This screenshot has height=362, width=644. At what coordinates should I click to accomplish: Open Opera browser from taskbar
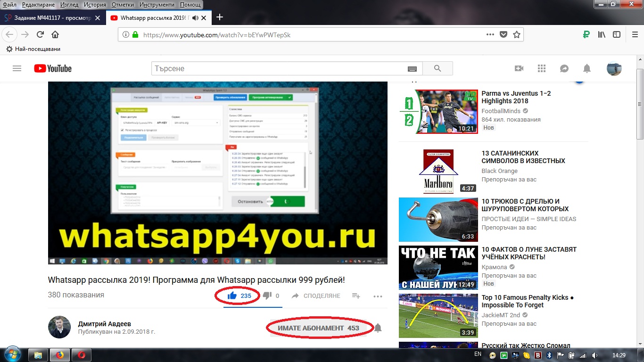[82, 354]
